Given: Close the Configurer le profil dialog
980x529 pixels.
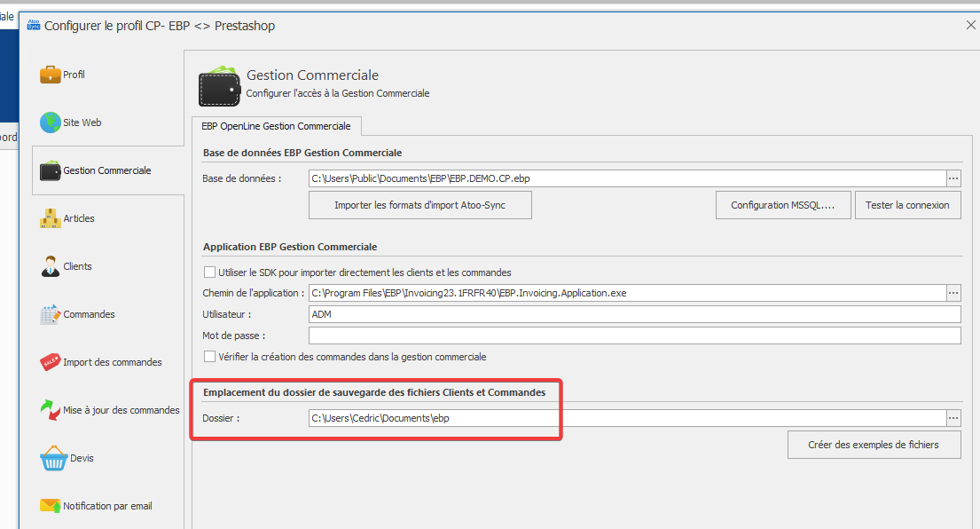Looking at the screenshot, I should [970, 25].
